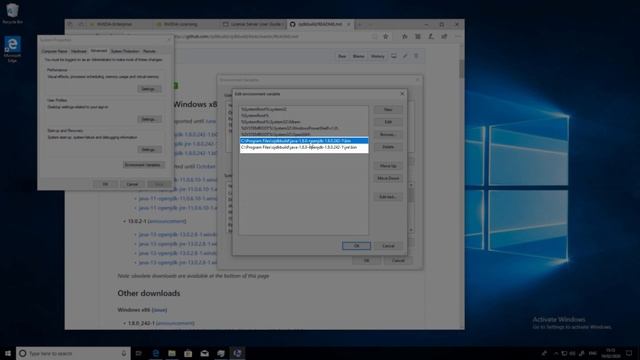This screenshot has height=360, width=640.
Task: Open Computer Name tab in System Properties
Action: [x=54, y=51]
